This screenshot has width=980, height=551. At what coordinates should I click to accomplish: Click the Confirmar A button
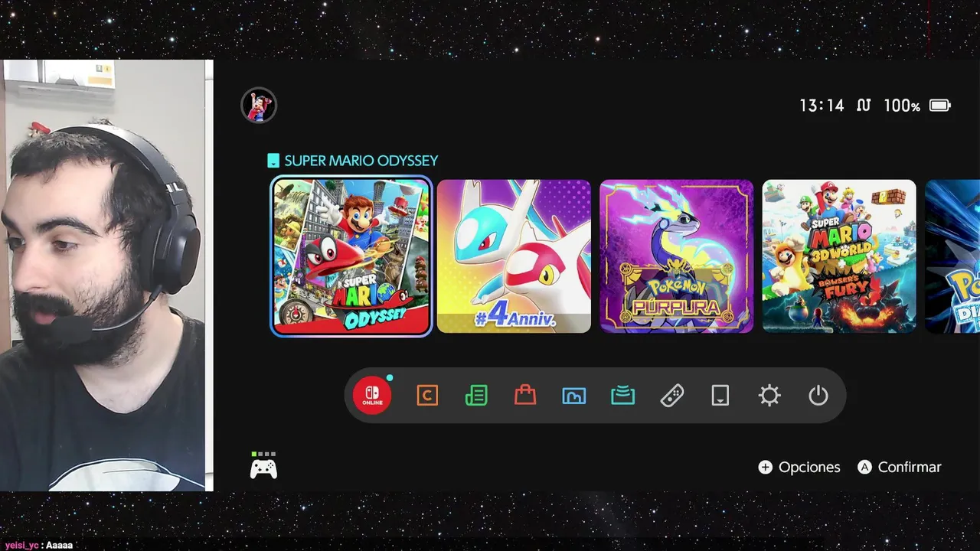point(900,467)
